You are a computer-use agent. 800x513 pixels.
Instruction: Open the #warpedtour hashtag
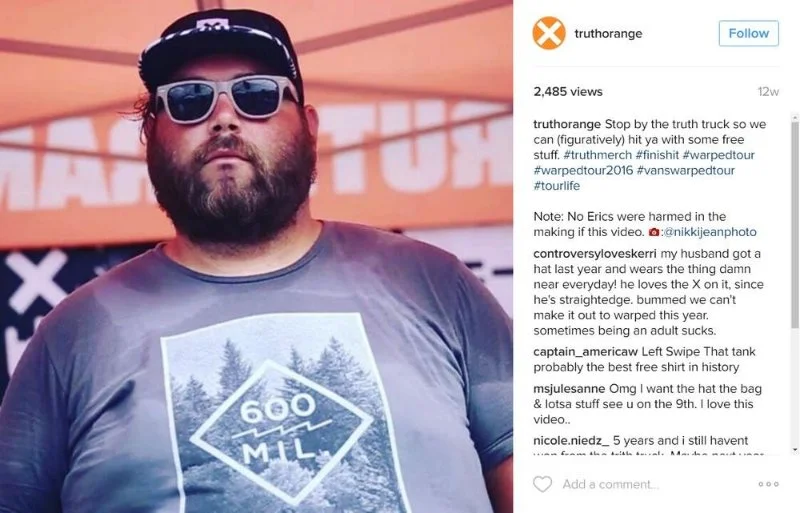click(718, 155)
